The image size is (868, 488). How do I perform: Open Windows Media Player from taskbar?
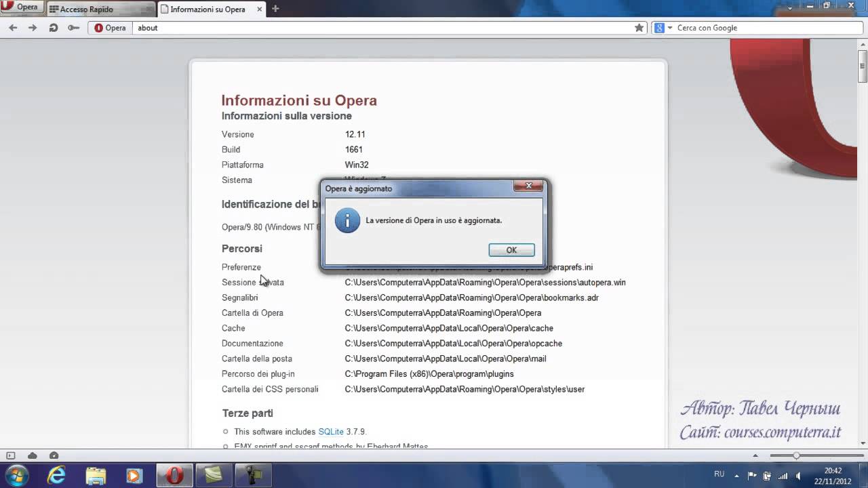click(134, 475)
